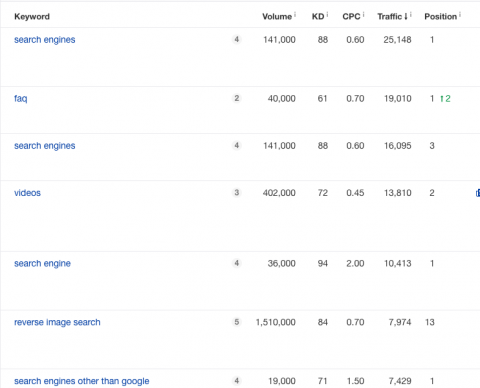The height and width of the screenshot is (388, 480).
Task: Open the search engine keyword link
Action: [42, 264]
